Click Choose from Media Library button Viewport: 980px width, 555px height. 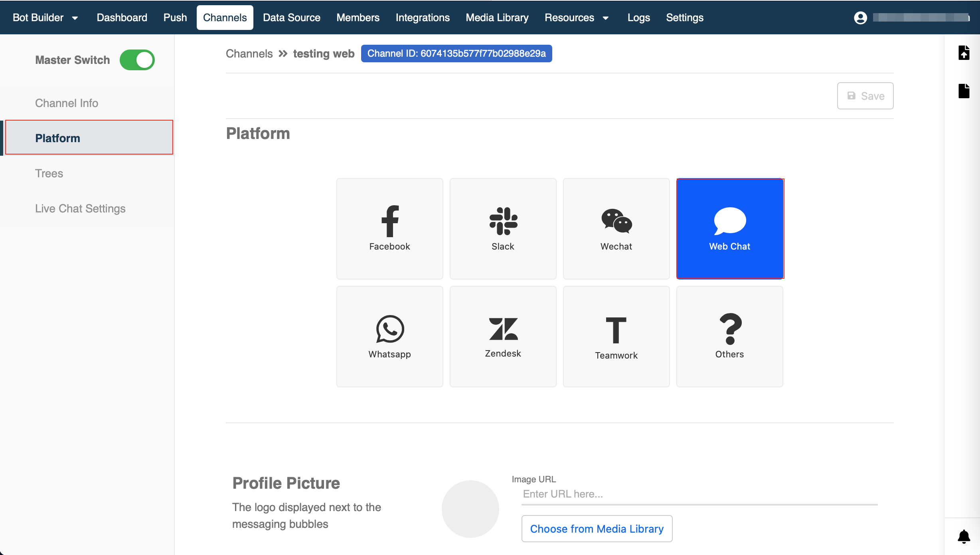click(x=597, y=529)
